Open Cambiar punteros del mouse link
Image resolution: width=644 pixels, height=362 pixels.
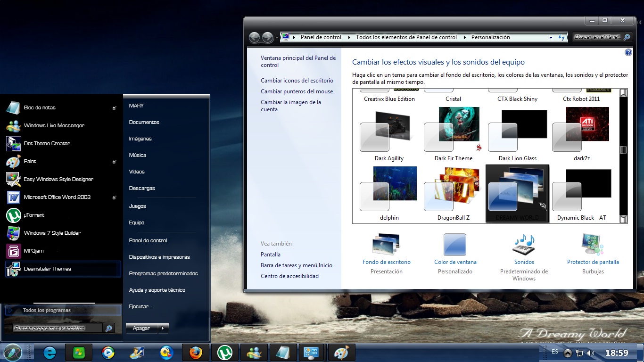click(x=297, y=91)
